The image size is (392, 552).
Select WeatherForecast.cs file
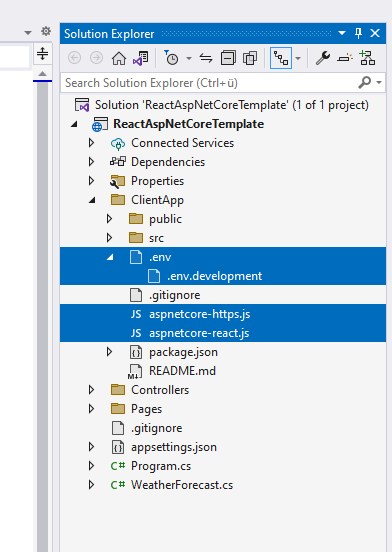182,485
